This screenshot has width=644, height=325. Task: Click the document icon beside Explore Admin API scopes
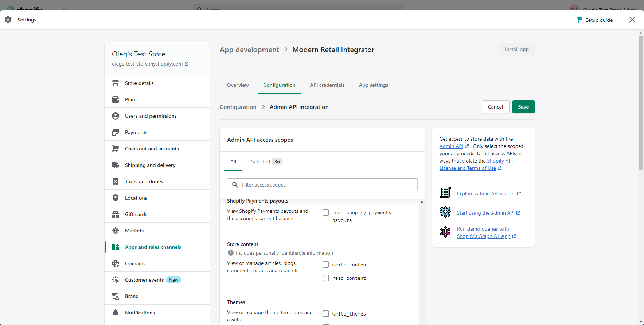[445, 192]
